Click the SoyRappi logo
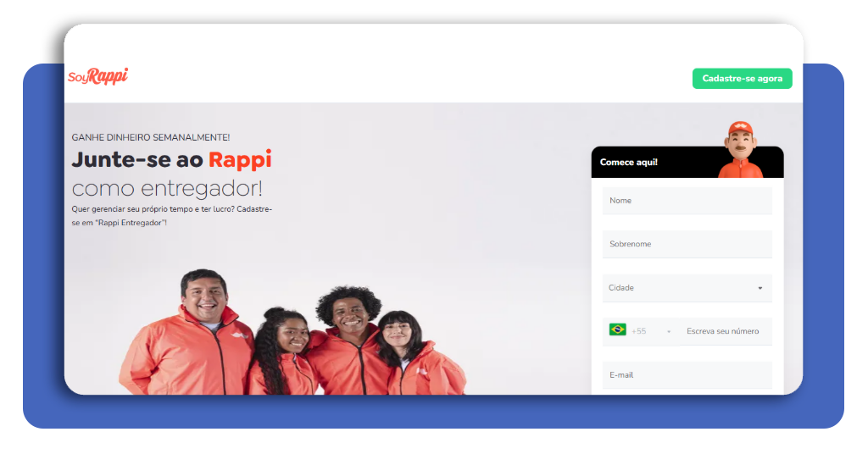 point(97,77)
